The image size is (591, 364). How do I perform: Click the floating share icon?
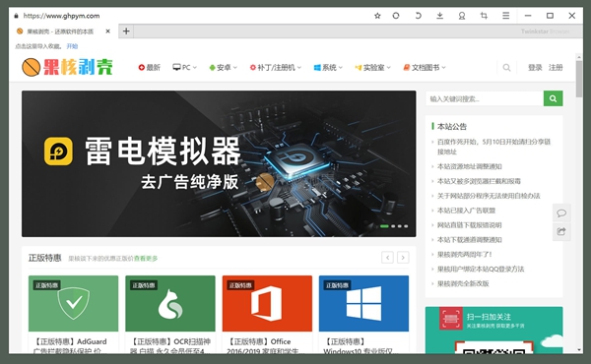[561, 231]
